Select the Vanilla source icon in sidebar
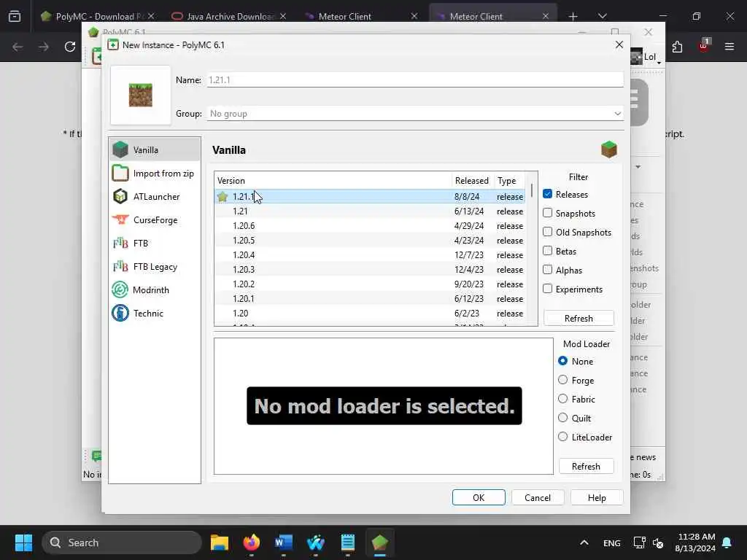Image resolution: width=747 pixels, height=560 pixels. pyautogui.click(x=120, y=149)
